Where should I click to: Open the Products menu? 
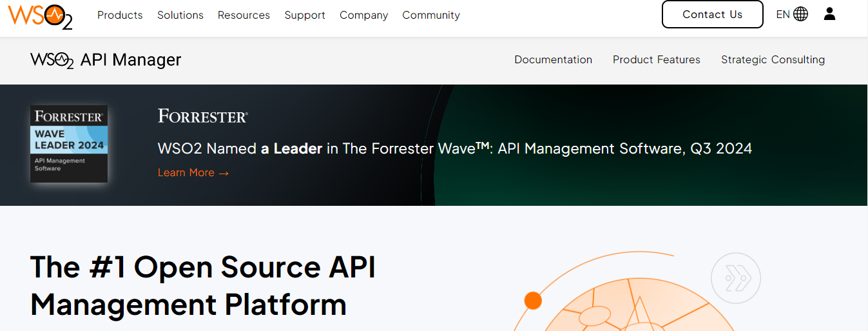tap(120, 15)
